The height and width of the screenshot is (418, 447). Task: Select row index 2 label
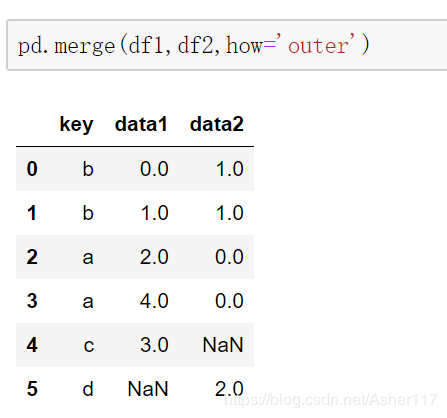click(x=32, y=257)
